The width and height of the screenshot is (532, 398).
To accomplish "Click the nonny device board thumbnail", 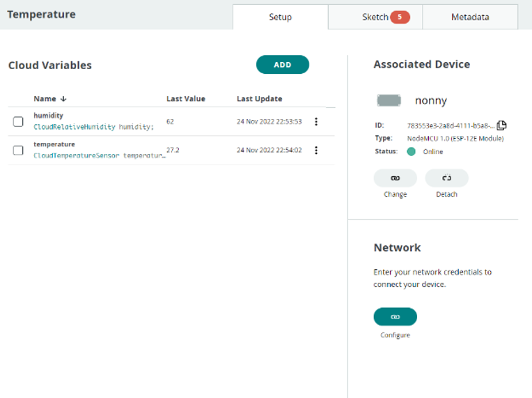I will [389, 100].
